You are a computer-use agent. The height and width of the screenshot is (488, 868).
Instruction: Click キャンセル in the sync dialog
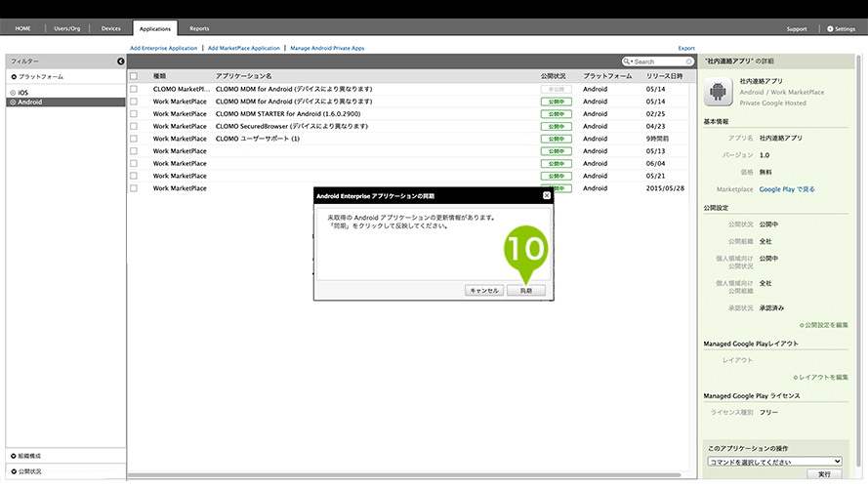pyautogui.click(x=484, y=291)
